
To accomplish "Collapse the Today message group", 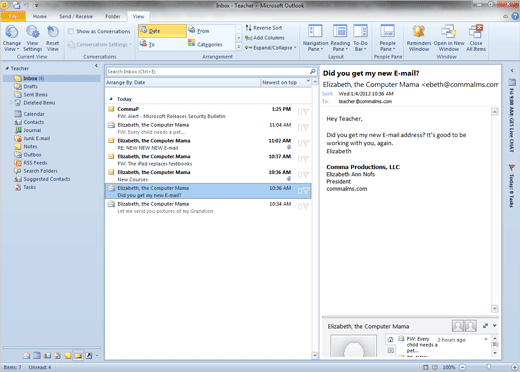I will (111, 99).
